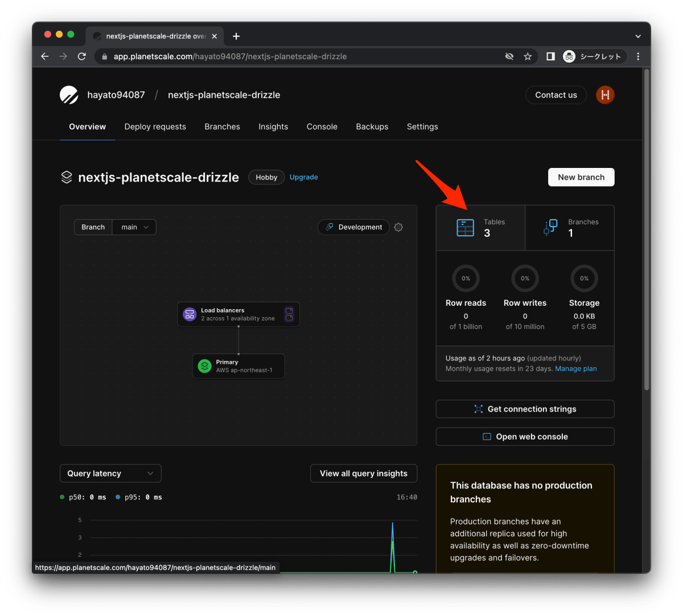
Task: Toggle the p50 latency legend
Action: point(83,497)
